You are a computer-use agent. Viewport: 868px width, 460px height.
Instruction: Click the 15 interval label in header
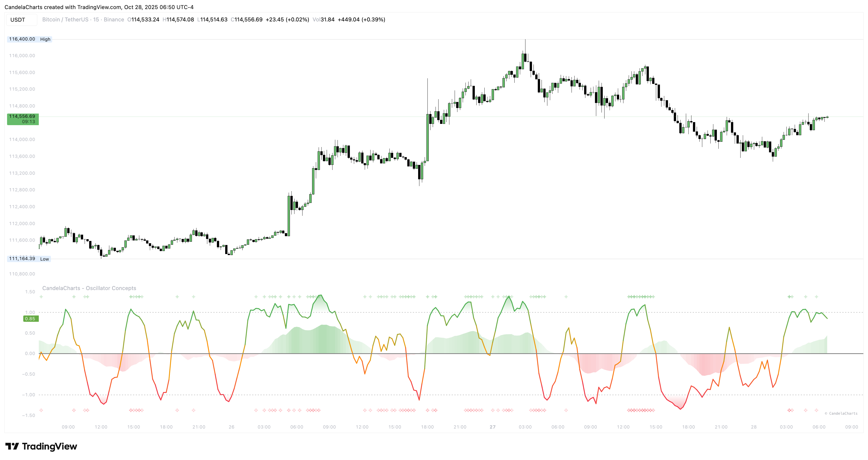pos(96,20)
